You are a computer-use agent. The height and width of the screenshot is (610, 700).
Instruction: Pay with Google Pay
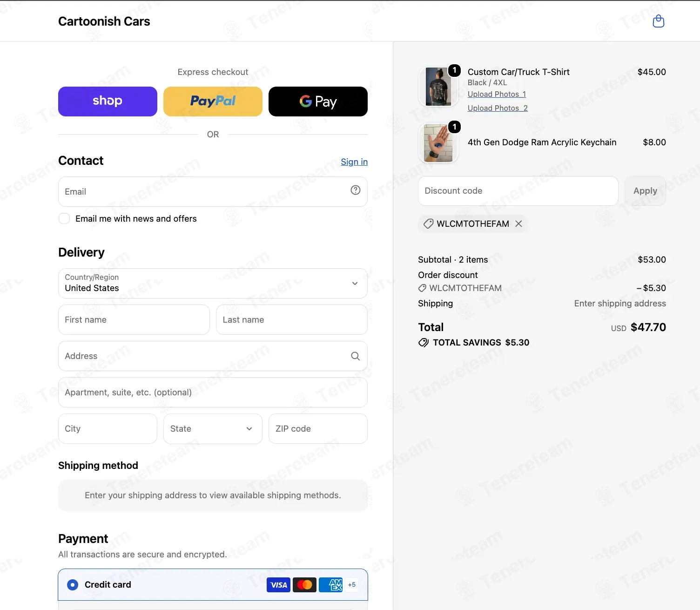(318, 102)
